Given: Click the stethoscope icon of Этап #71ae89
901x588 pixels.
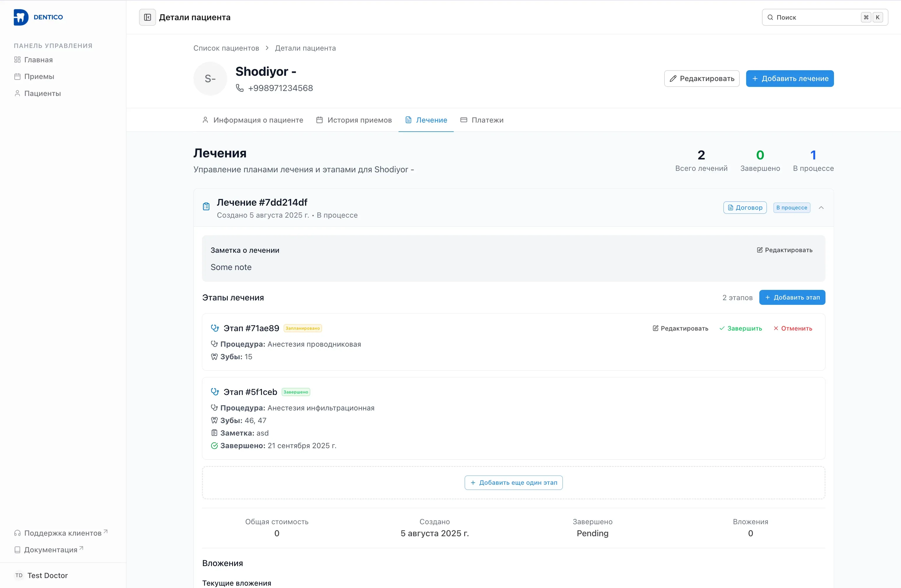Looking at the screenshot, I should [215, 328].
